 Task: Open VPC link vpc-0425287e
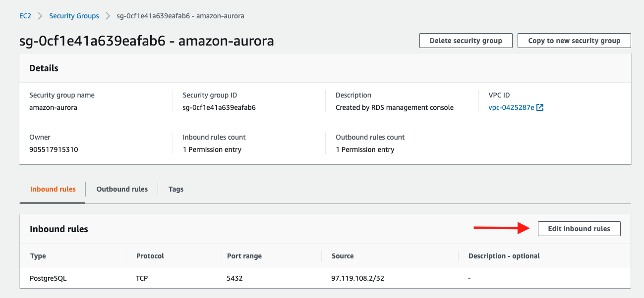(x=511, y=107)
